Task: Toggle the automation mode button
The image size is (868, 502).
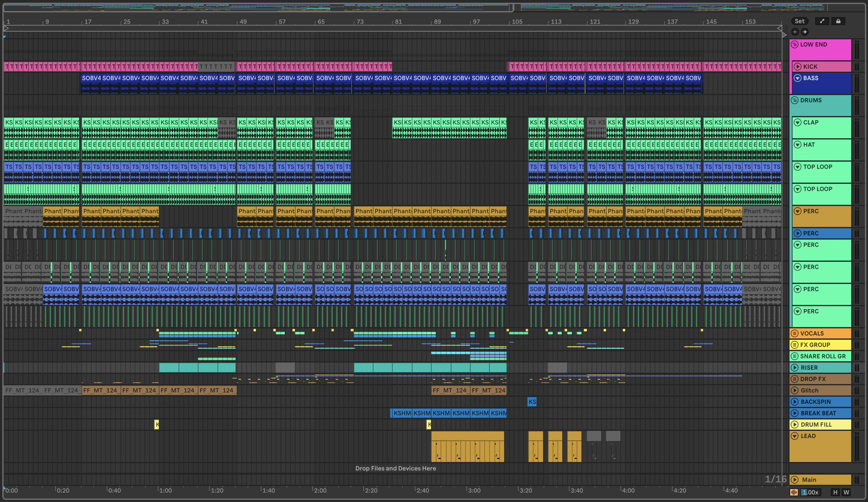Action: tap(822, 21)
